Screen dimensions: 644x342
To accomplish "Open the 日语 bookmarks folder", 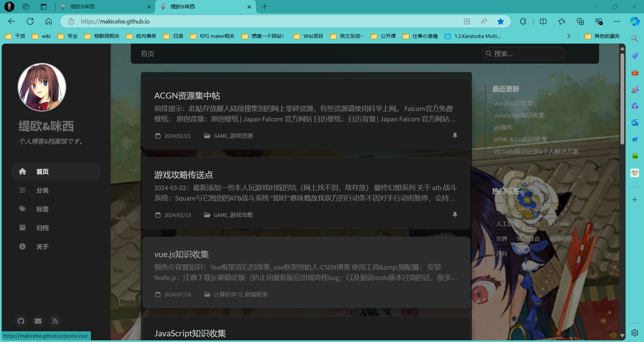I will [x=173, y=36].
